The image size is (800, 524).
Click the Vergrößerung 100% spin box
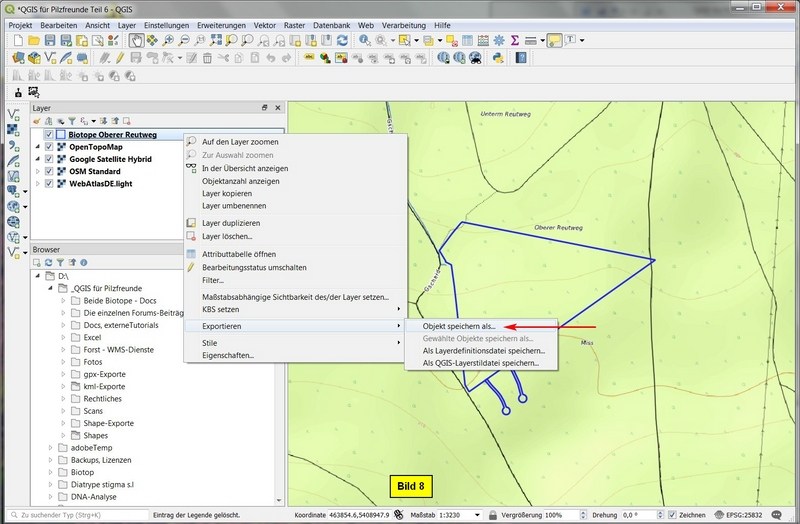(565, 515)
